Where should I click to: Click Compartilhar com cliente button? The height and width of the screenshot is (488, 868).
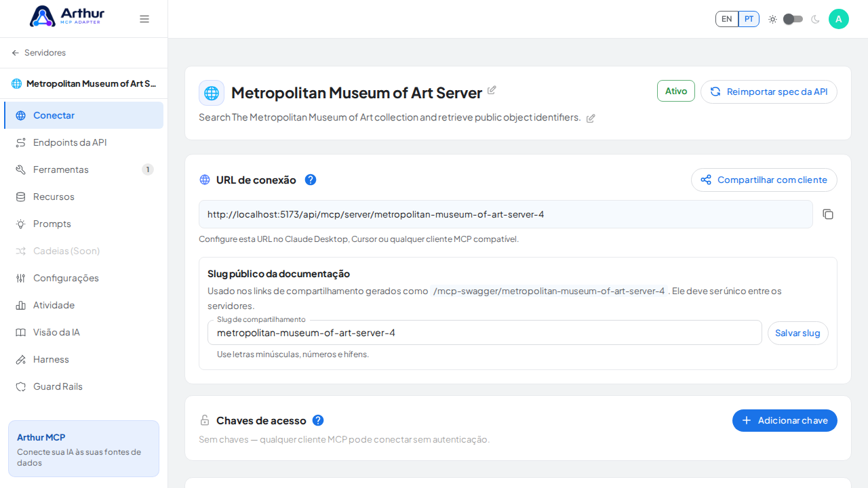(x=764, y=180)
